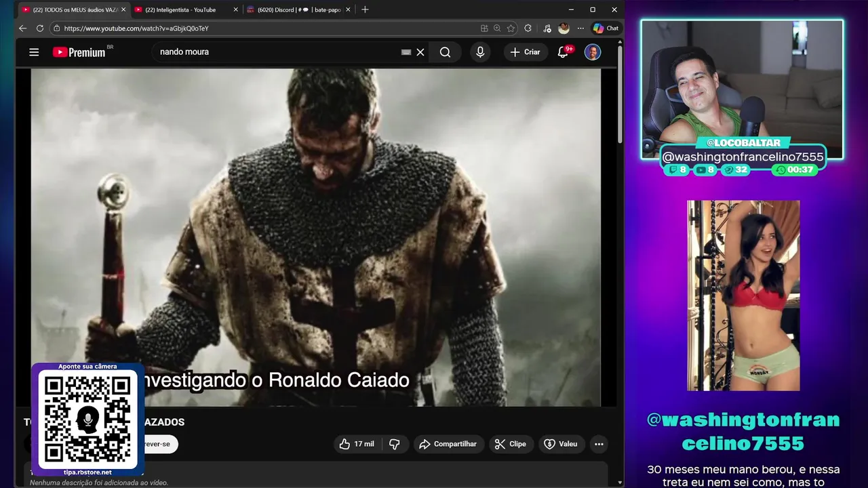Send a Valeu super thanks
This screenshot has width=868, height=488.
point(561,444)
